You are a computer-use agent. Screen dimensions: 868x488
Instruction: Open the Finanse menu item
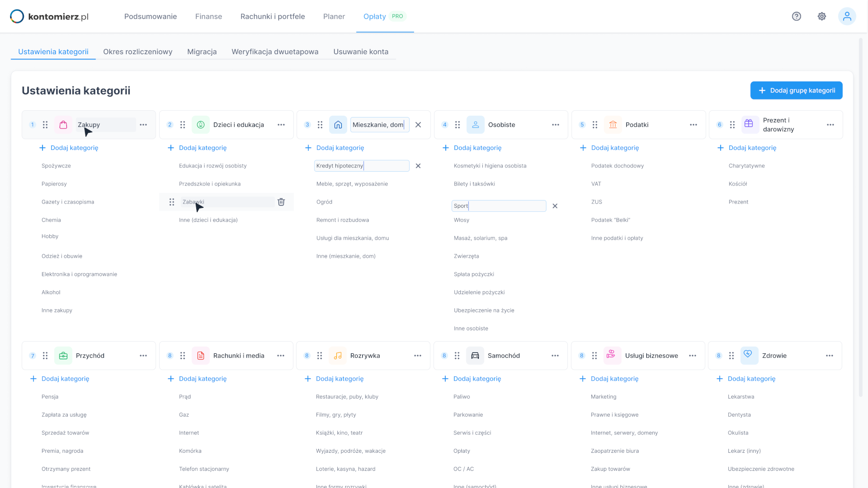(x=208, y=17)
